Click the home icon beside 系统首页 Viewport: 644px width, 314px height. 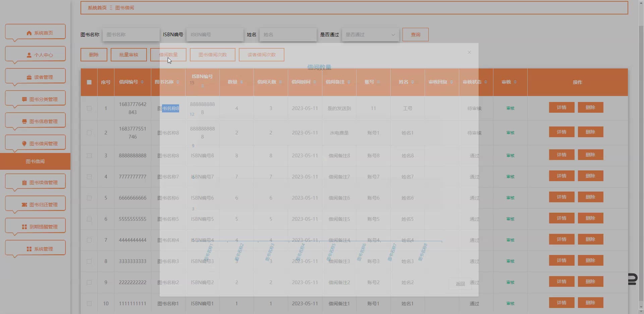coord(29,33)
